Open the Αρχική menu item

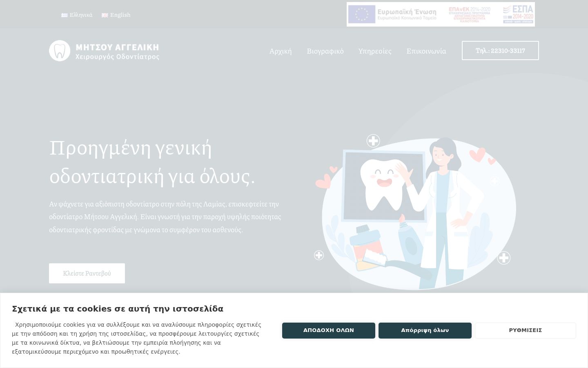point(281,51)
